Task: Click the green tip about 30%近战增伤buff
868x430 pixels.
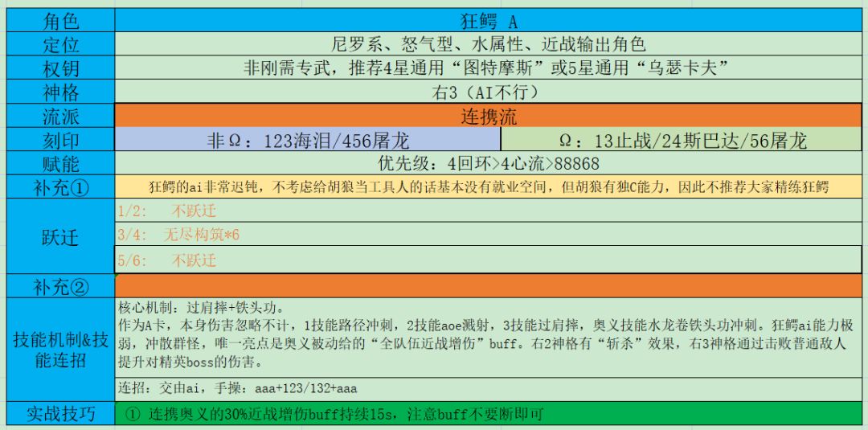Action: pos(489,413)
